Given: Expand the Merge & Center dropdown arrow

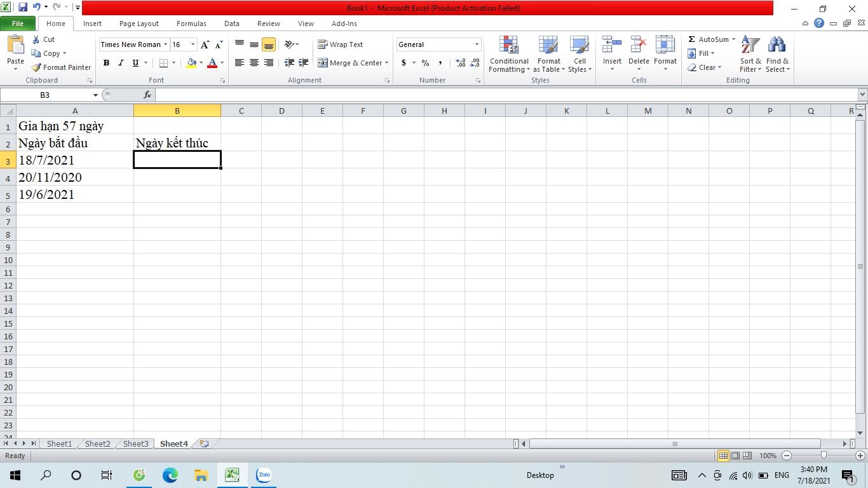Looking at the screenshot, I should tap(387, 63).
